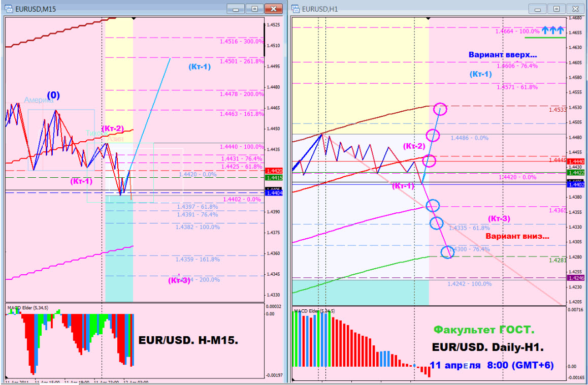The height and width of the screenshot is (385, 588).
Task: Select the "1.4391 - 76.4%" blue level
Action: tap(197, 214)
